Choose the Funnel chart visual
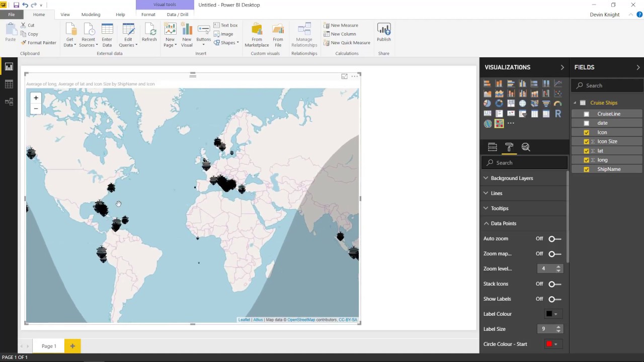Screen dimensions: 644x362 pos(546,103)
